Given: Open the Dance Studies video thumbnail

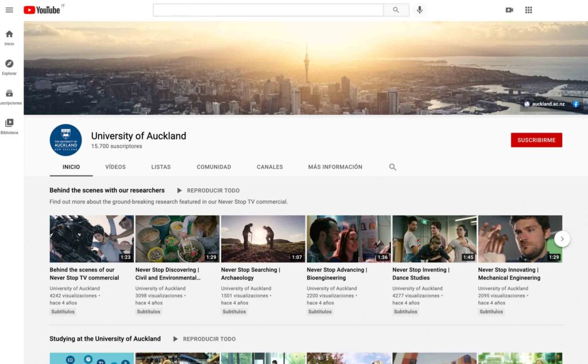Looking at the screenshot, I should click(434, 239).
